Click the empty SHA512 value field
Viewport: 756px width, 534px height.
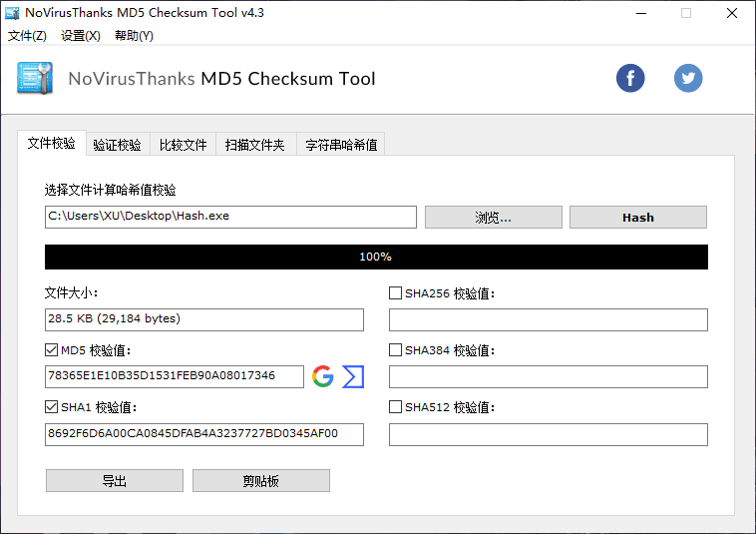coord(549,434)
